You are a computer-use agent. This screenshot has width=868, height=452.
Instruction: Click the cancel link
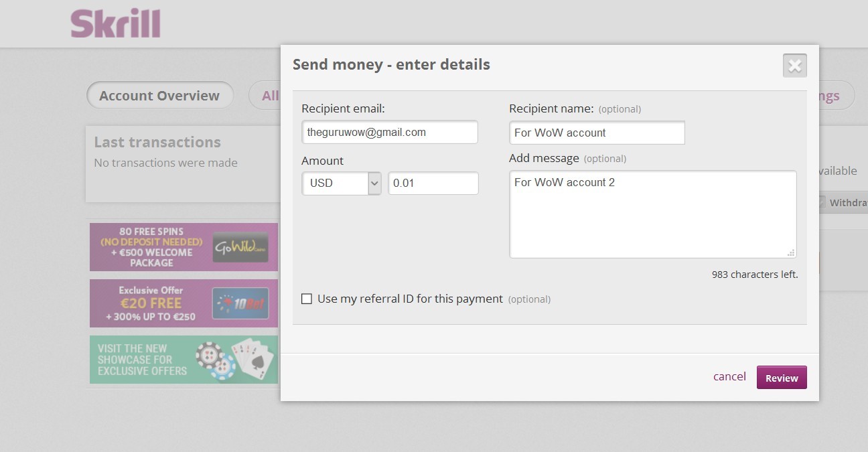point(729,376)
